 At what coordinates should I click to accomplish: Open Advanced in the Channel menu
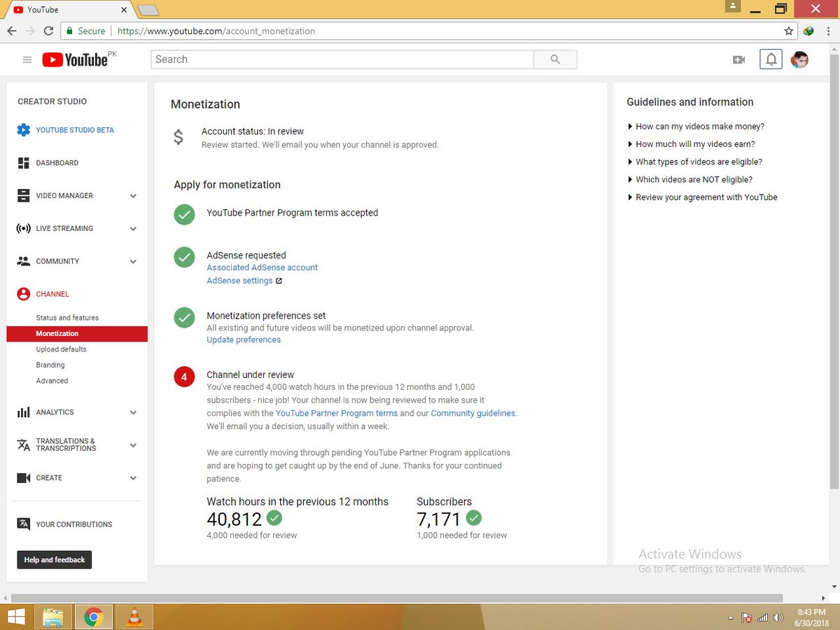[x=52, y=381]
